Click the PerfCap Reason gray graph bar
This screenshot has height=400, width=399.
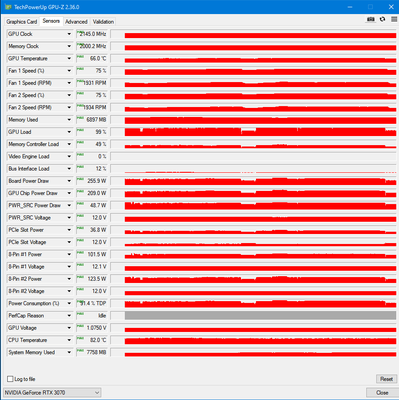(x=260, y=316)
